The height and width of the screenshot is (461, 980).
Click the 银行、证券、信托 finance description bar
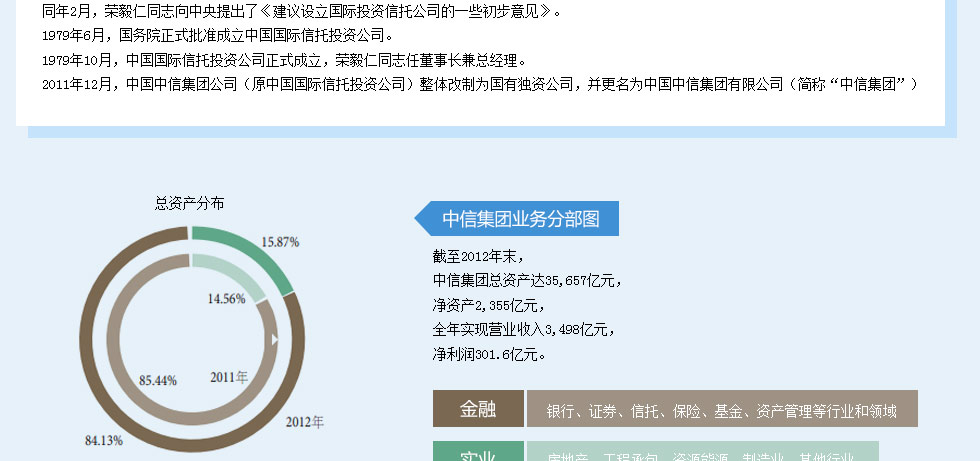pyautogui.click(x=721, y=409)
